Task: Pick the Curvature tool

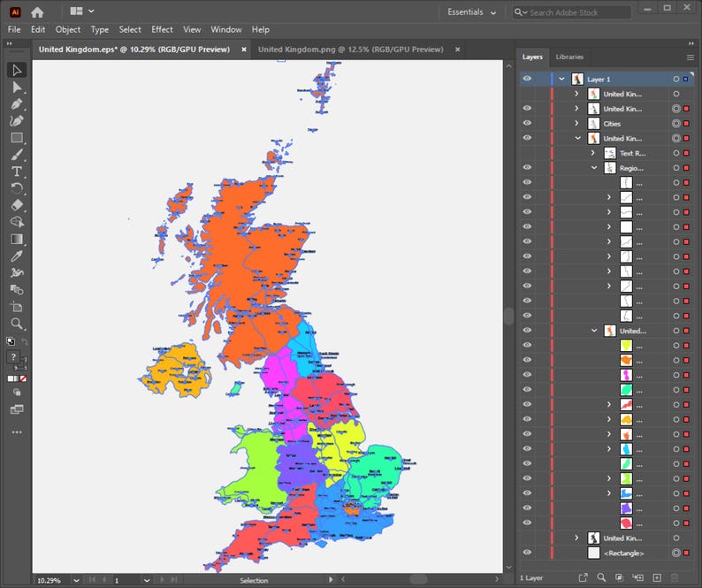Action: (17, 121)
